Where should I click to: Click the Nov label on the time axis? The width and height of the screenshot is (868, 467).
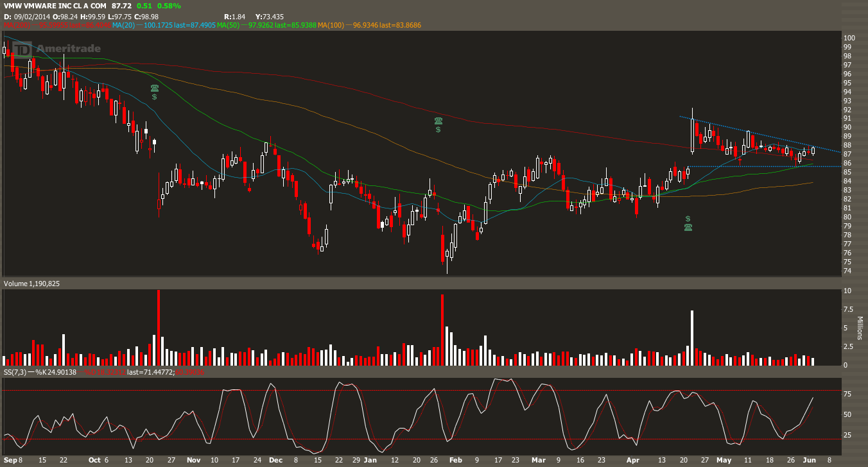[x=194, y=460]
